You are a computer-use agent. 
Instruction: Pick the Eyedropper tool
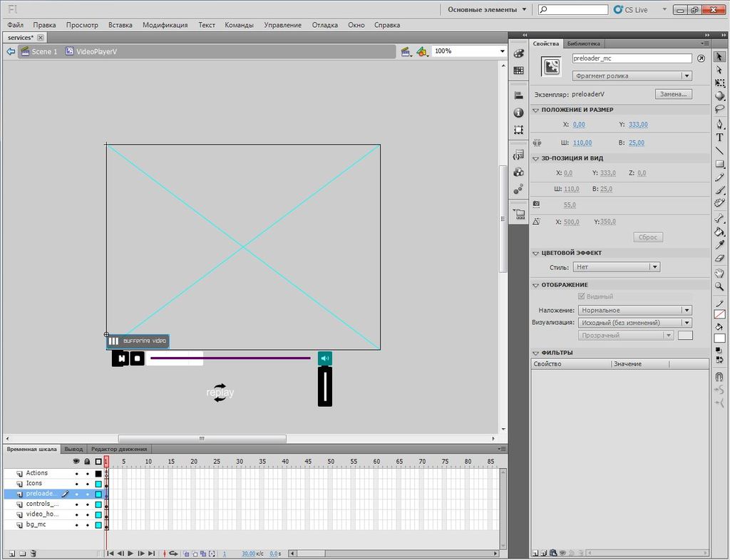(x=719, y=244)
